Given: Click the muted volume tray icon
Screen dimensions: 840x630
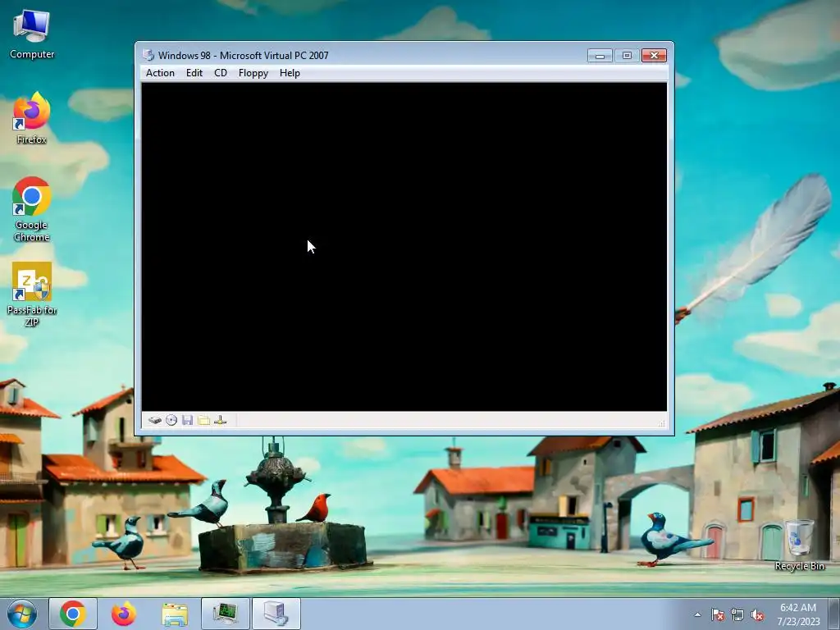Looking at the screenshot, I should pos(757,615).
